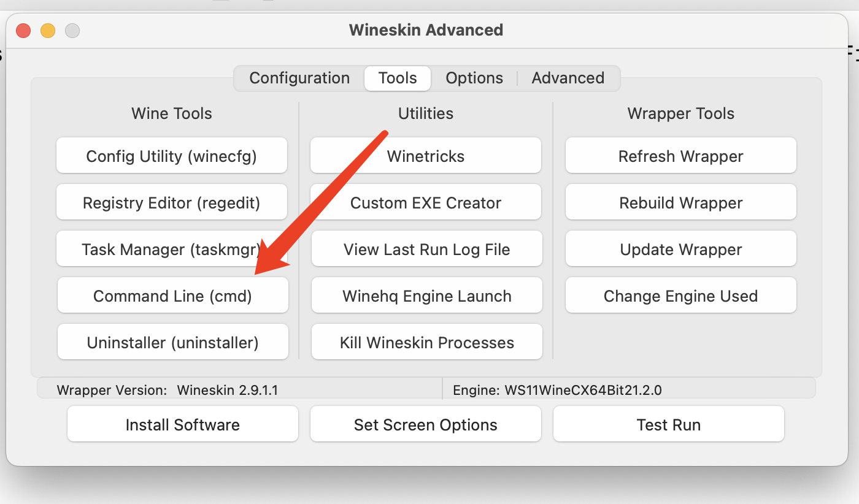Screen dimensions: 859x504
Task: Open Uninstaller (uninstaller) tool
Action: (173, 342)
